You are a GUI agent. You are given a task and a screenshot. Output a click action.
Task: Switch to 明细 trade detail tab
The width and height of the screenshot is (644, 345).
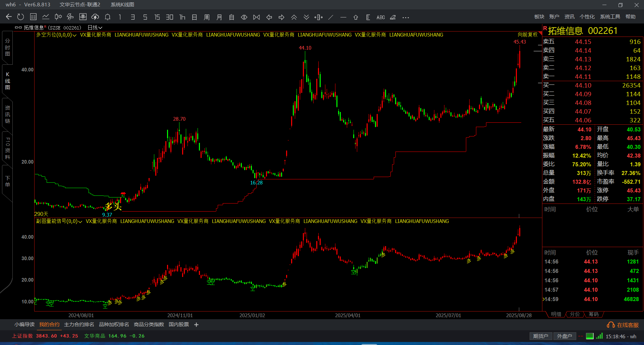[x=556, y=314]
